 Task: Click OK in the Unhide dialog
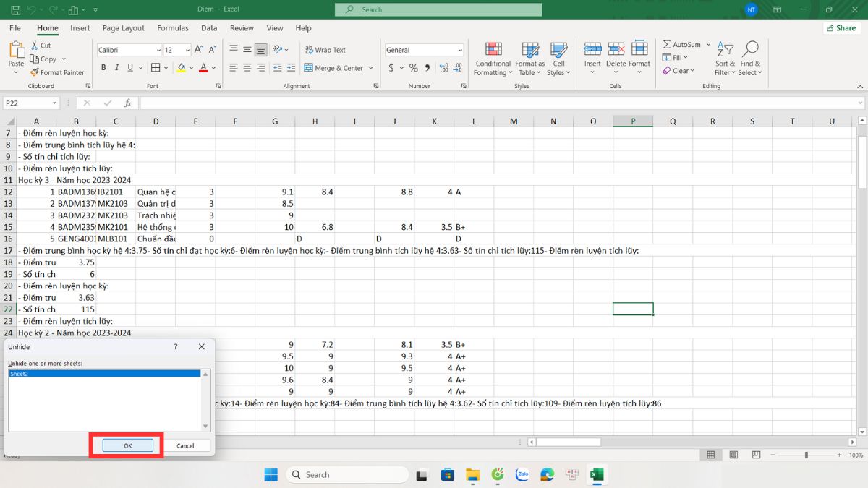[127, 445]
